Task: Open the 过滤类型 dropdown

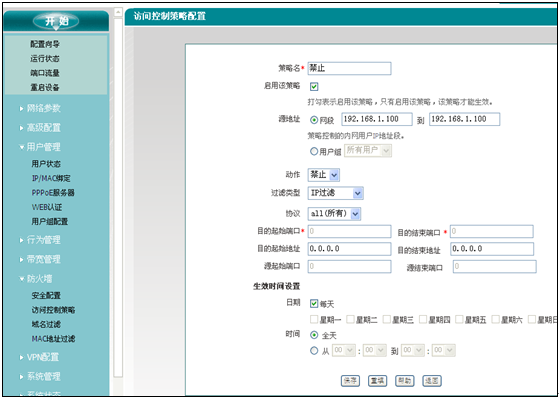Action: 336,193
